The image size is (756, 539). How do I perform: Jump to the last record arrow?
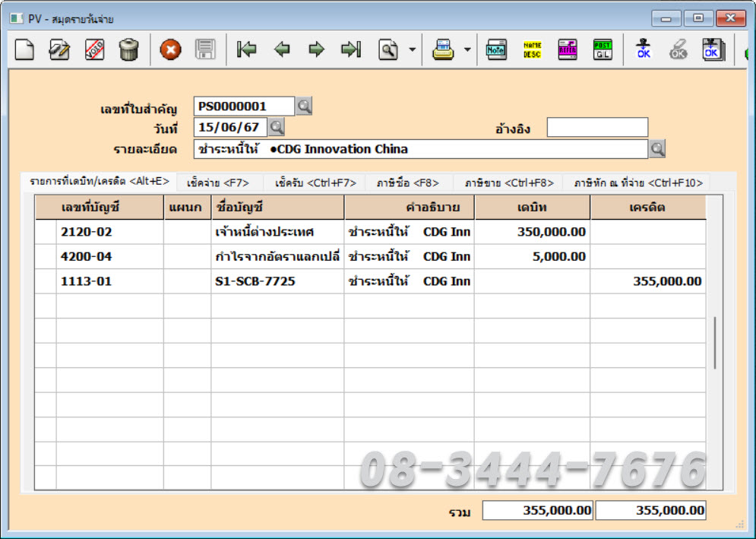point(351,49)
